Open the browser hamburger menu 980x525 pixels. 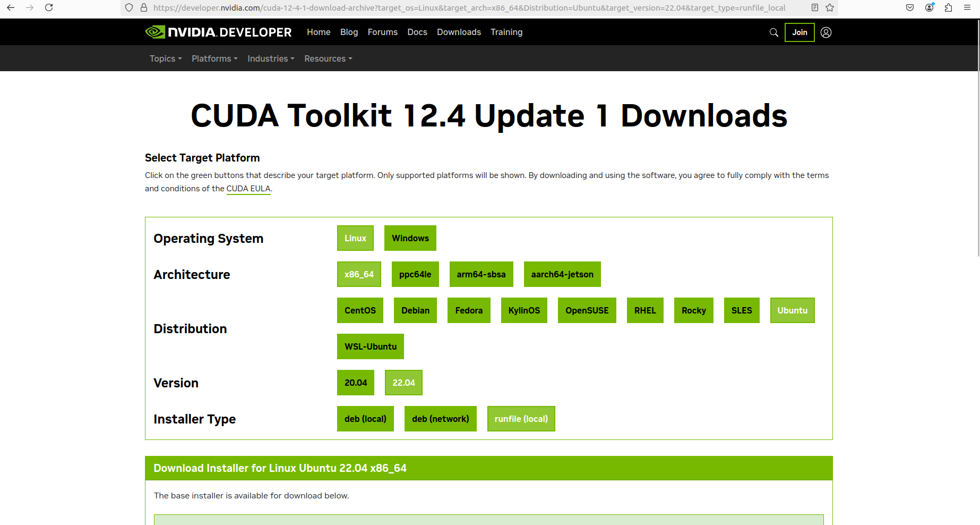coord(967,7)
